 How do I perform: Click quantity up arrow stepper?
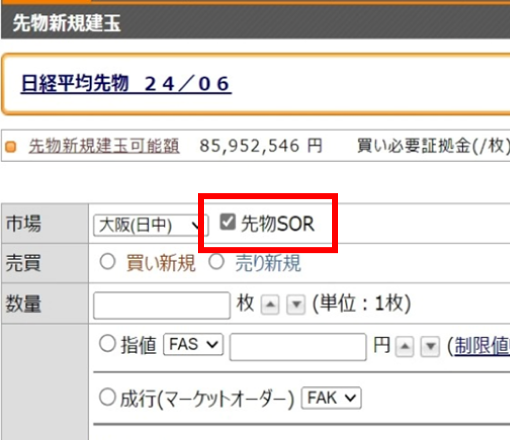270,304
